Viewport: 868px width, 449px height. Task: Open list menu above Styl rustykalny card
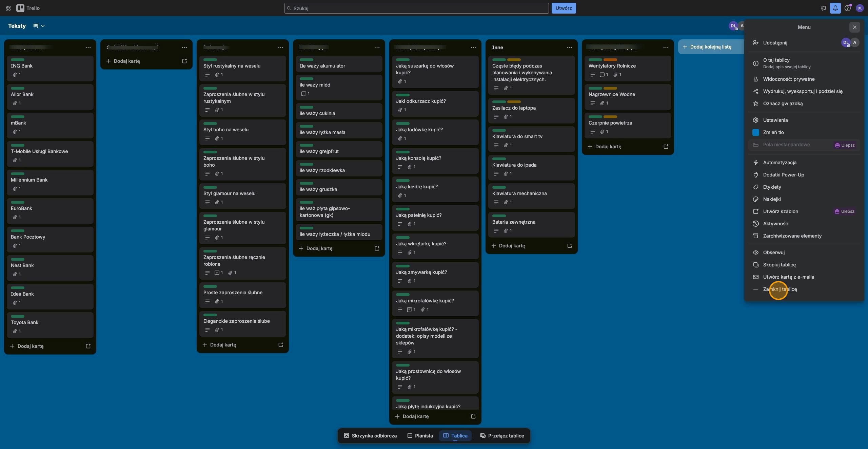(x=281, y=48)
